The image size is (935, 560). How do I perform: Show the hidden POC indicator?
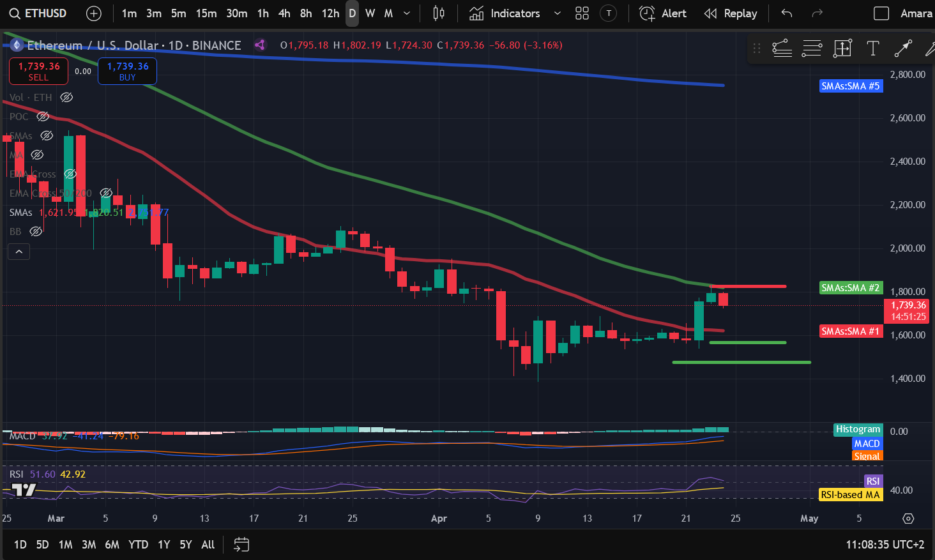click(43, 117)
